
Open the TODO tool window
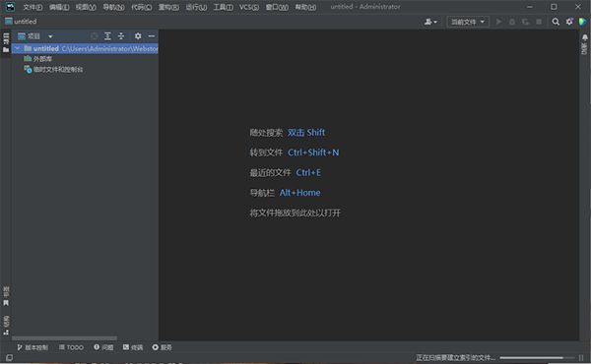(71, 347)
